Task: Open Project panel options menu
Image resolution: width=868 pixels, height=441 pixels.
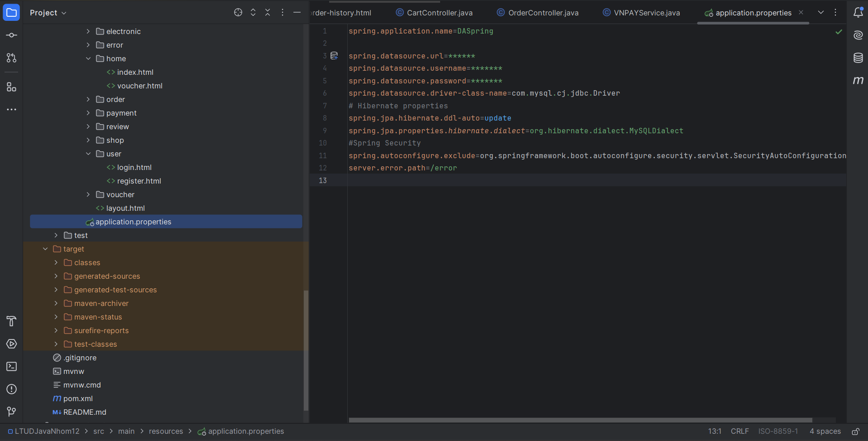Action: [x=283, y=12]
